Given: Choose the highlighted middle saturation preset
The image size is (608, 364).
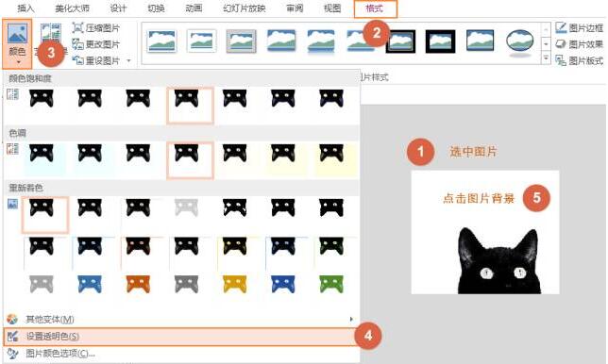Looking at the screenshot, I should coord(190,106).
